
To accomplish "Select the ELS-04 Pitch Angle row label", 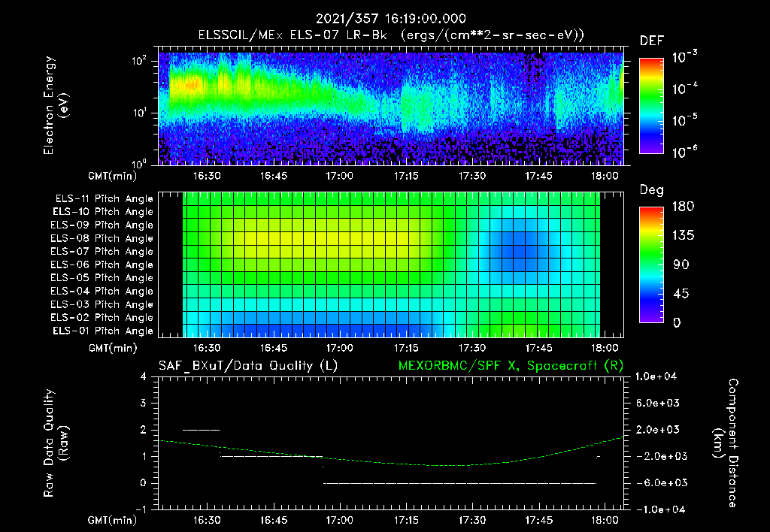I will [102, 292].
